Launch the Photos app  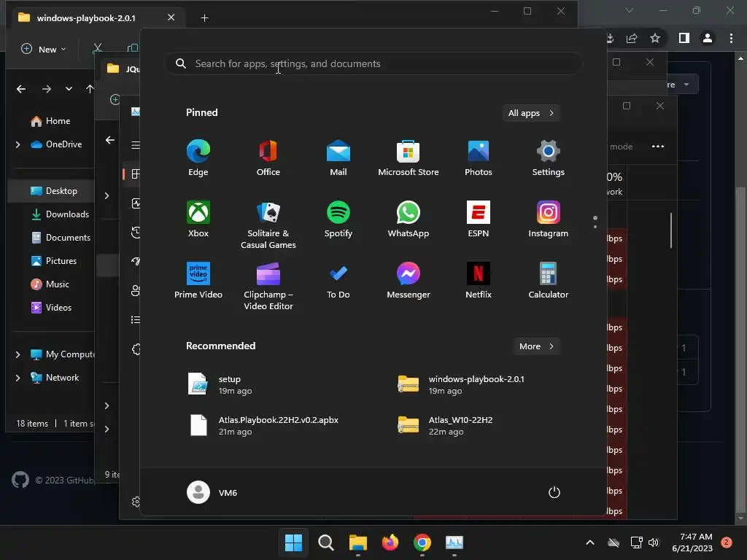(x=479, y=158)
